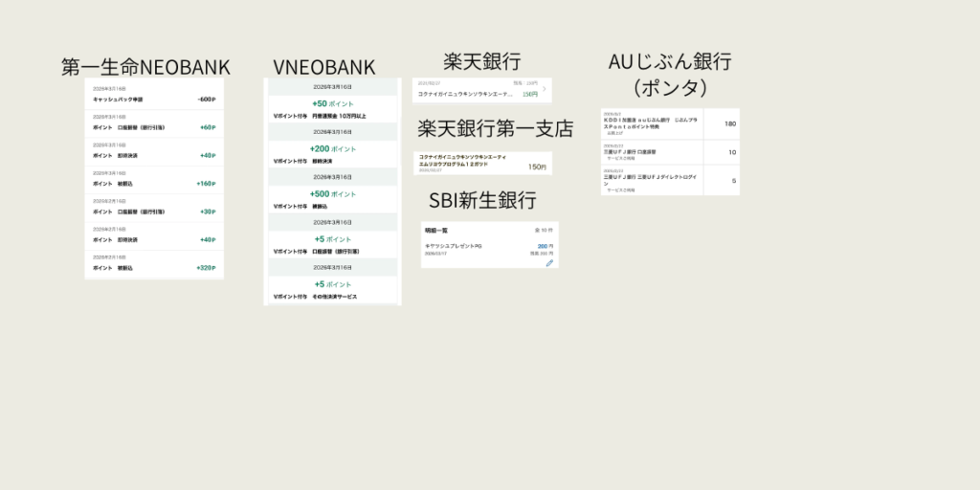Click the 150円 transaction under 楽天銀行第一支店

[x=482, y=163]
